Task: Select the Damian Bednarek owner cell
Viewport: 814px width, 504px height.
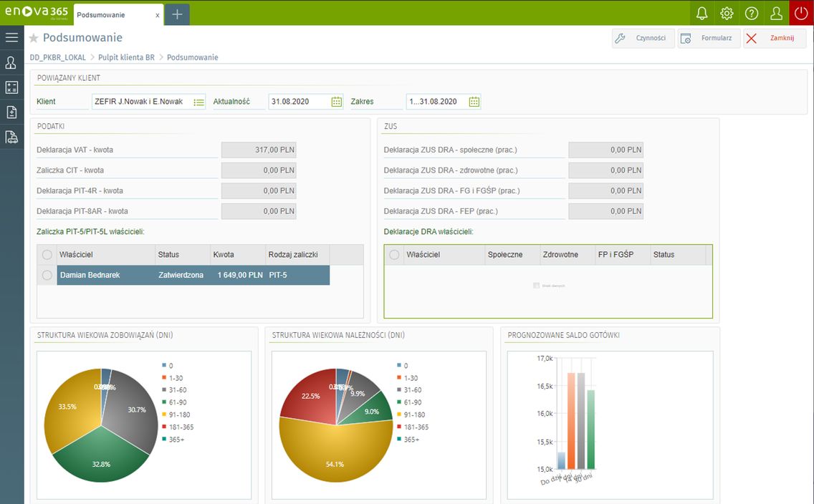Action: (106, 275)
